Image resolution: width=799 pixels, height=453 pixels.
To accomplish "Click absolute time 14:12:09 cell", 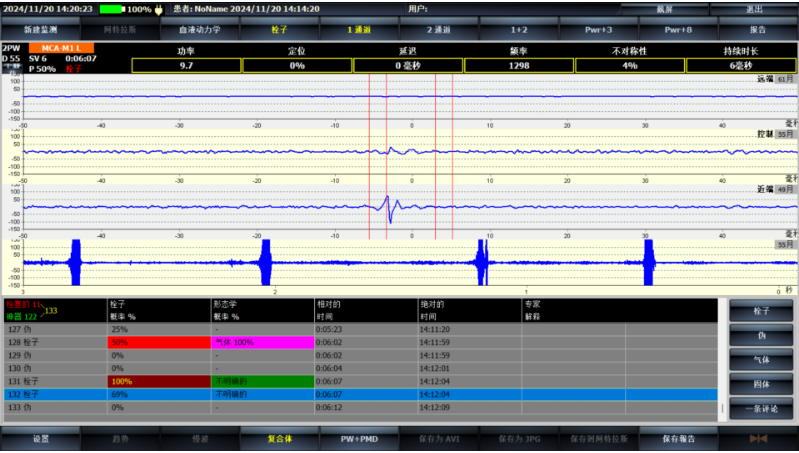I will click(x=470, y=407).
